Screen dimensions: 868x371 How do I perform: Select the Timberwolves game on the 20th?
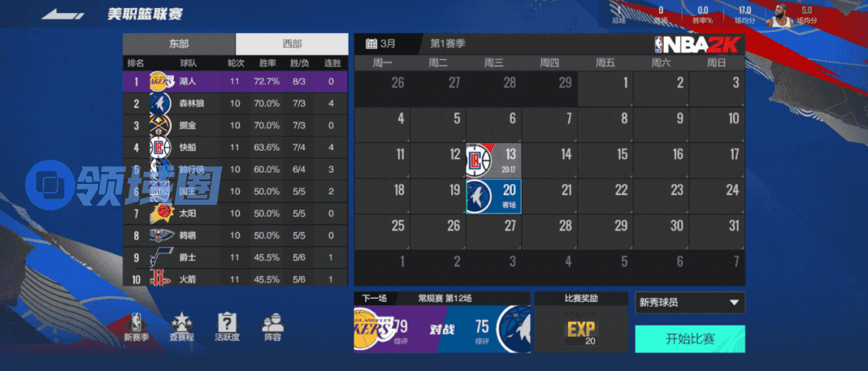click(493, 196)
